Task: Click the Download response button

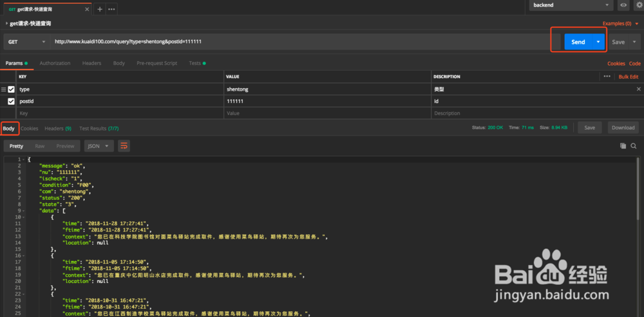Action: (x=623, y=127)
